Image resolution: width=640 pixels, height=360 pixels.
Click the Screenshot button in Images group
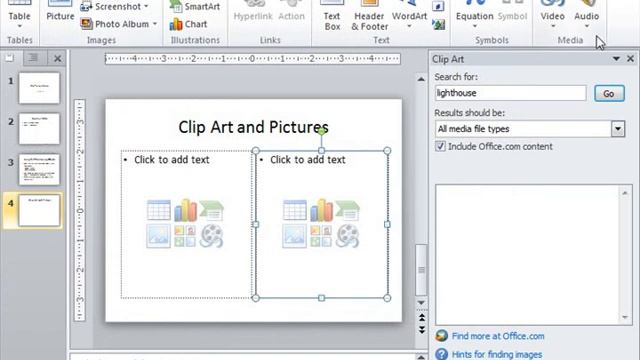pos(113,7)
